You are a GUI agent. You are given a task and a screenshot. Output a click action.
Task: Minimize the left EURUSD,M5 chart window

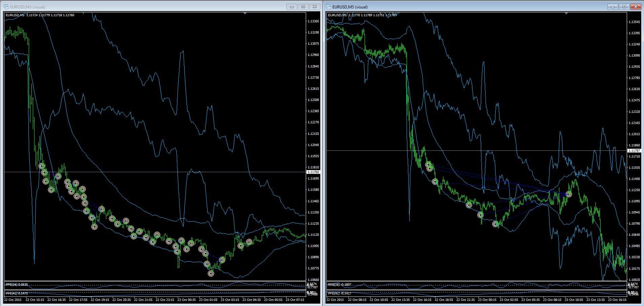(x=292, y=7)
